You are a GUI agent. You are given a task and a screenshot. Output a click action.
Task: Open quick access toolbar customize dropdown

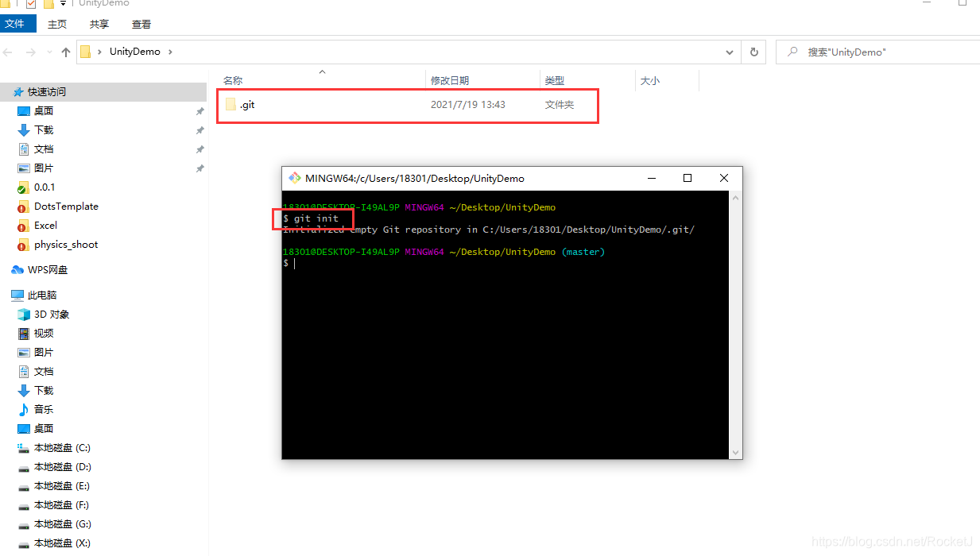[64, 3]
